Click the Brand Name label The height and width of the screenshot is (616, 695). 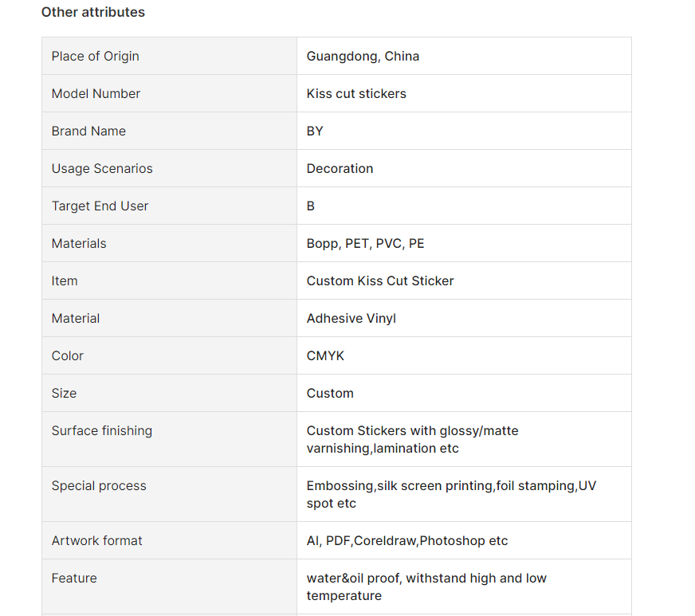88,131
